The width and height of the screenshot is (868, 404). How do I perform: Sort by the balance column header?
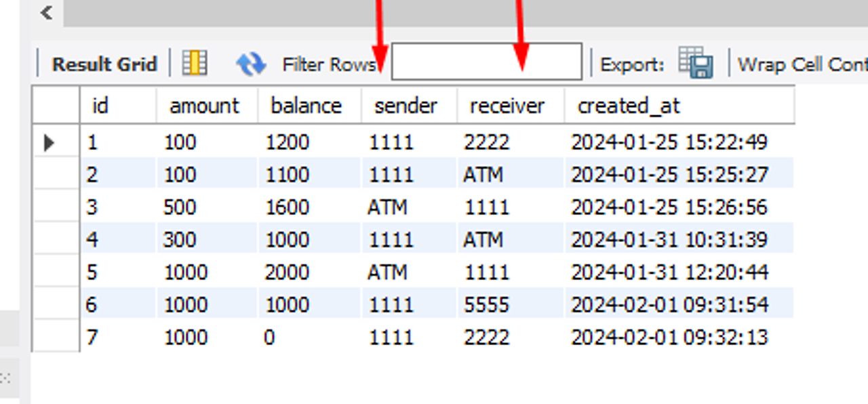coord(309,105)
